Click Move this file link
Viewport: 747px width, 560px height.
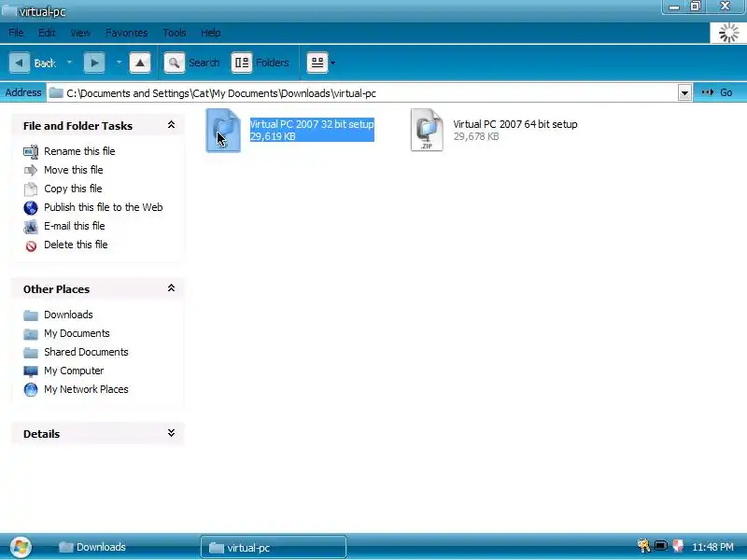tap(74, 170)
